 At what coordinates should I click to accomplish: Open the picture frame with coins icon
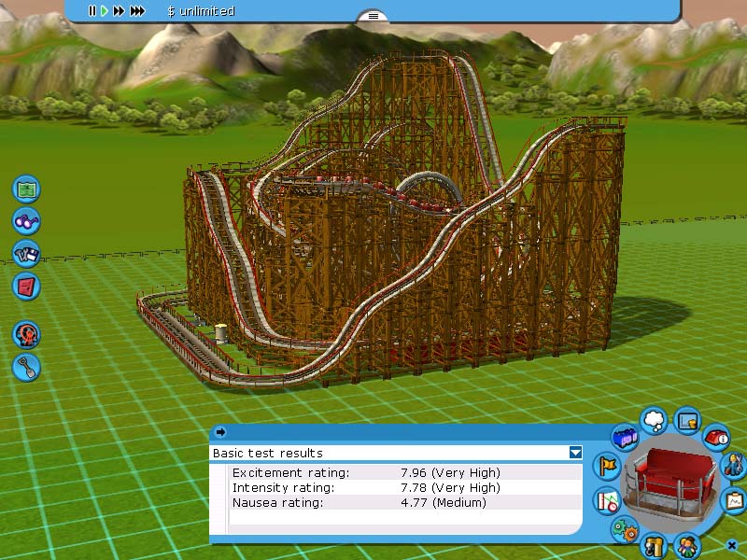point(687,421)
